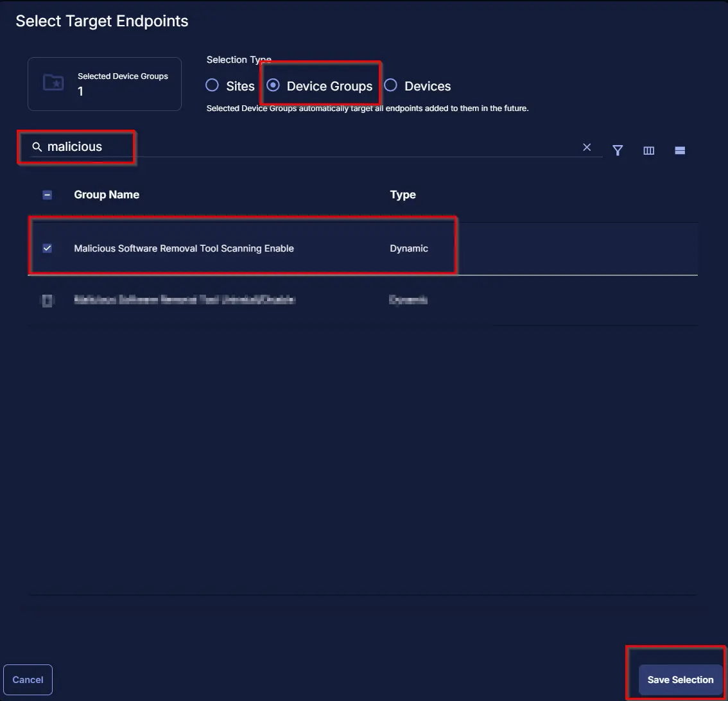Click the blurred second group row name
The width and height of the screenshot is (728, 701).
pyautogui.click(x=184, y=299)
